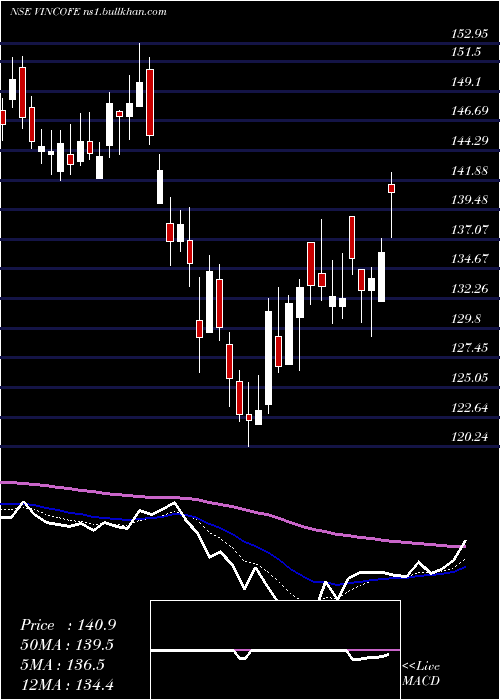The image size is (500, 700).
Task: Click the 144.29 price axis label
Action: tap(471, 141)
